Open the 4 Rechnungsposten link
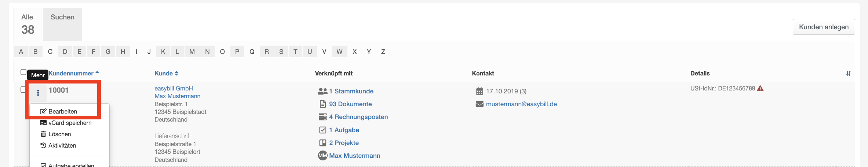 tap(358, 117)
